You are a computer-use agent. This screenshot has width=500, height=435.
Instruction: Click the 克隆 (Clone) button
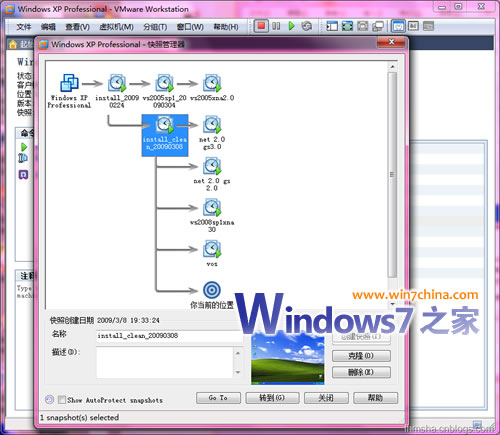[361, 356]
